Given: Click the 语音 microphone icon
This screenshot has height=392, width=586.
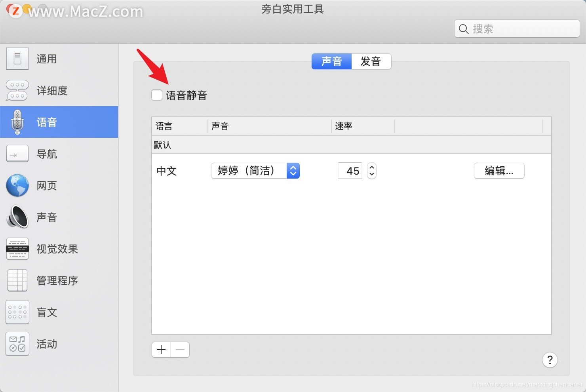Looking at the screenshot, I should [17, 122].
